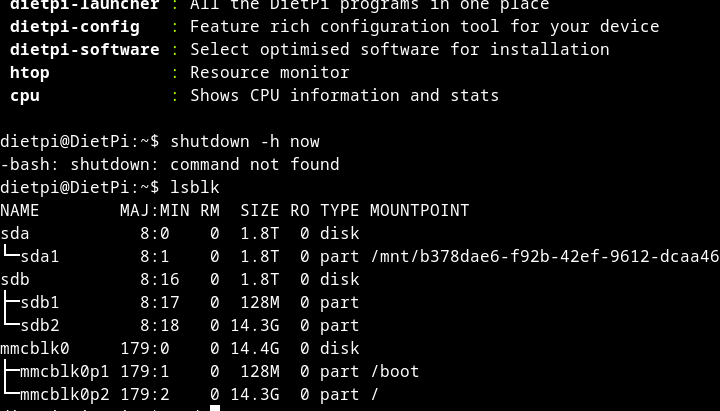The width and height of the screenshot is (720, 411).
Task: Click the MOUNTPOINT column header
Action: coord(419,210)
